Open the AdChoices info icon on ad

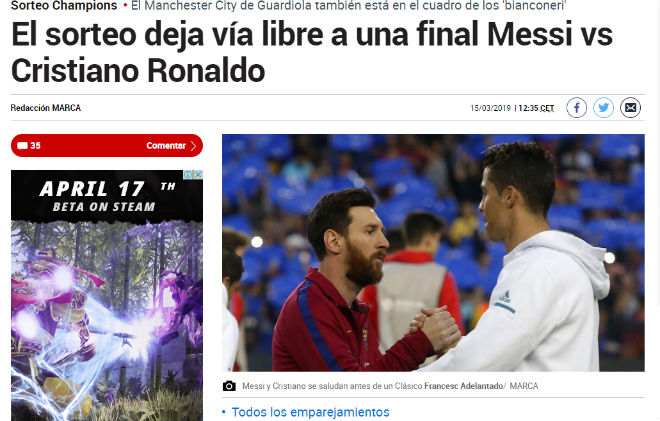[189, 174]
